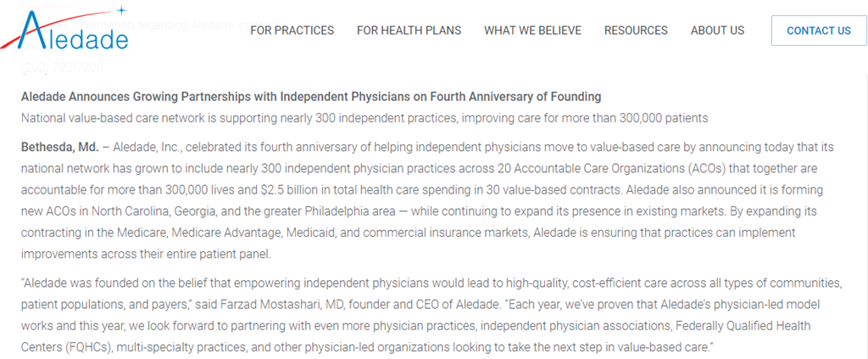This screenshot has width=868, height=359.
Task: Click the Contact Us button
Action: click(x=819, y=31)
